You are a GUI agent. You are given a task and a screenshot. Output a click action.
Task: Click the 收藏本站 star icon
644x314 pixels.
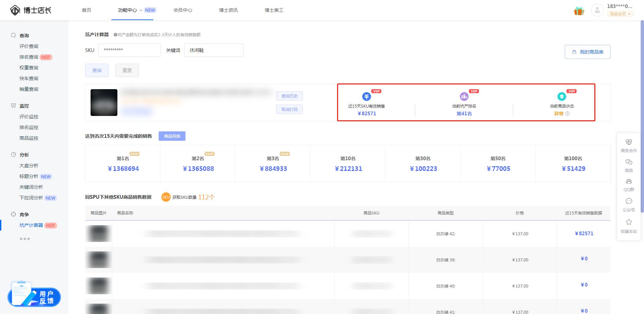click(629, 222)
